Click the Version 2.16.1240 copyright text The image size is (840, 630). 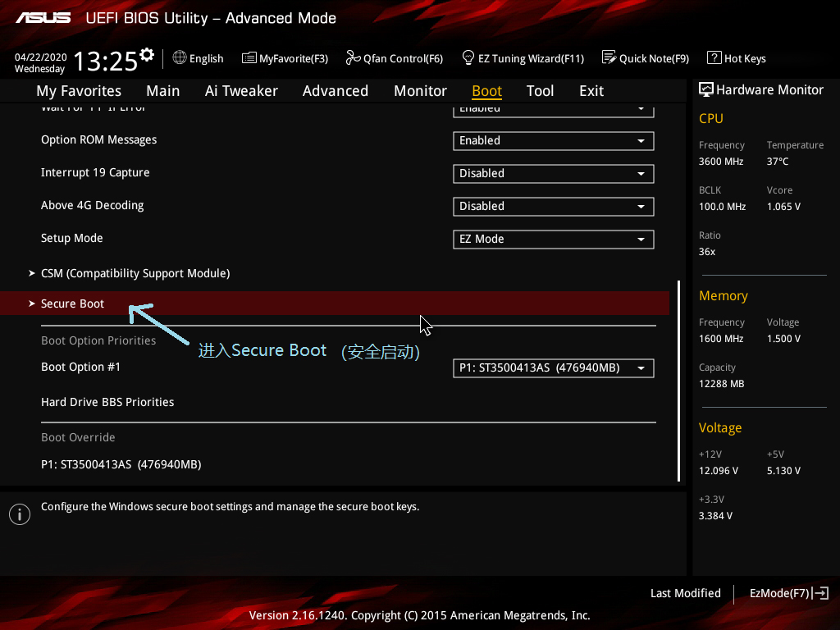coord(419,615)
